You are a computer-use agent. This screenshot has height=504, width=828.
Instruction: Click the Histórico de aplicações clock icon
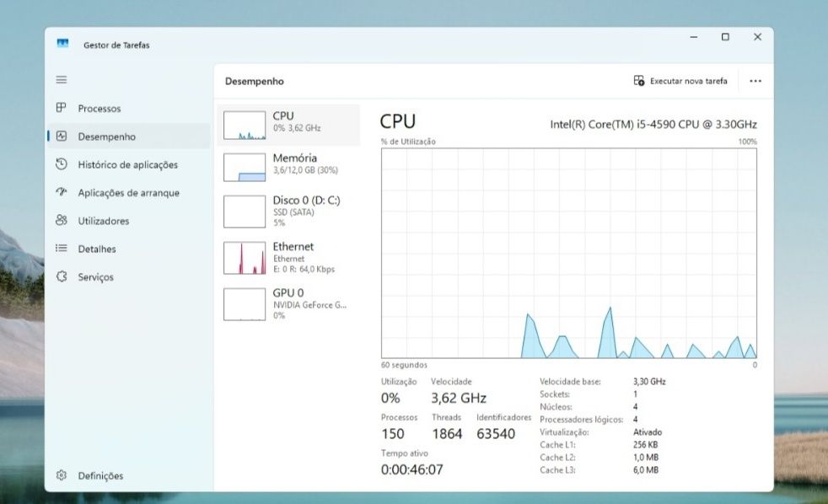tap(62, 164)
